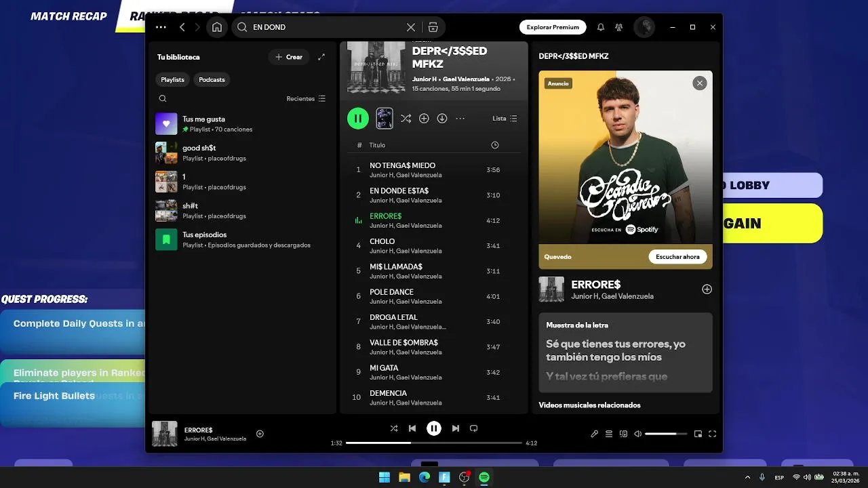Add playing track to Tus me gusta
This screenshot has width=868, height=488.
260,434
